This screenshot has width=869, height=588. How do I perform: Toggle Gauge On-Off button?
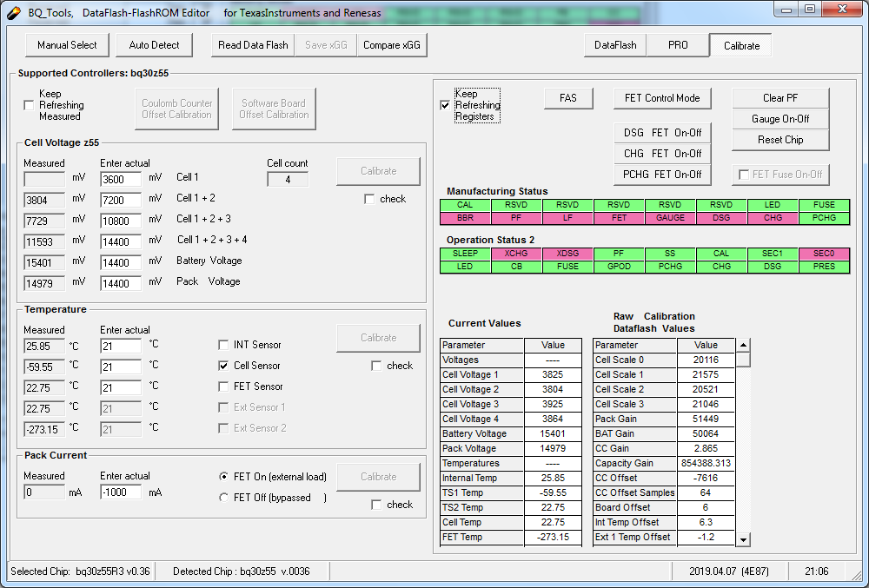(780, 118)
